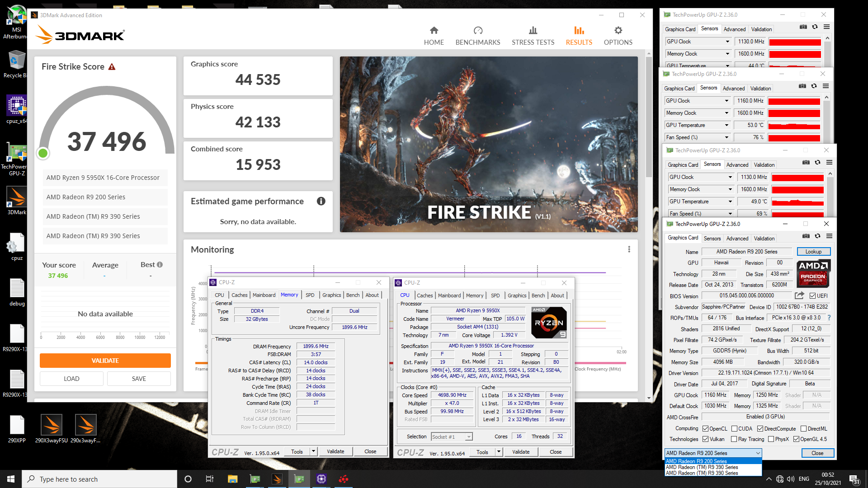Expand Memory Clock dropdown in topmost GPU-Z window
868x488 pixels.
[727, 54]
